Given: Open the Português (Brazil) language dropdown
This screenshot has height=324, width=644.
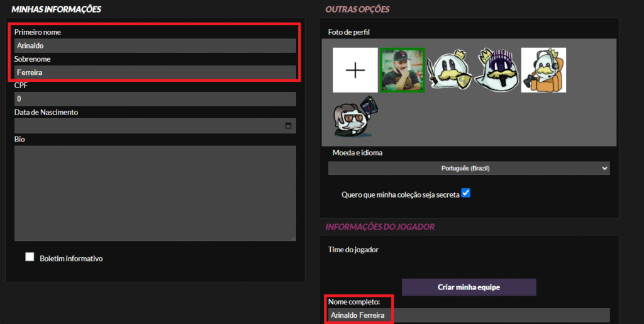Looking at the screenshot, I should [x=469, y=168].
